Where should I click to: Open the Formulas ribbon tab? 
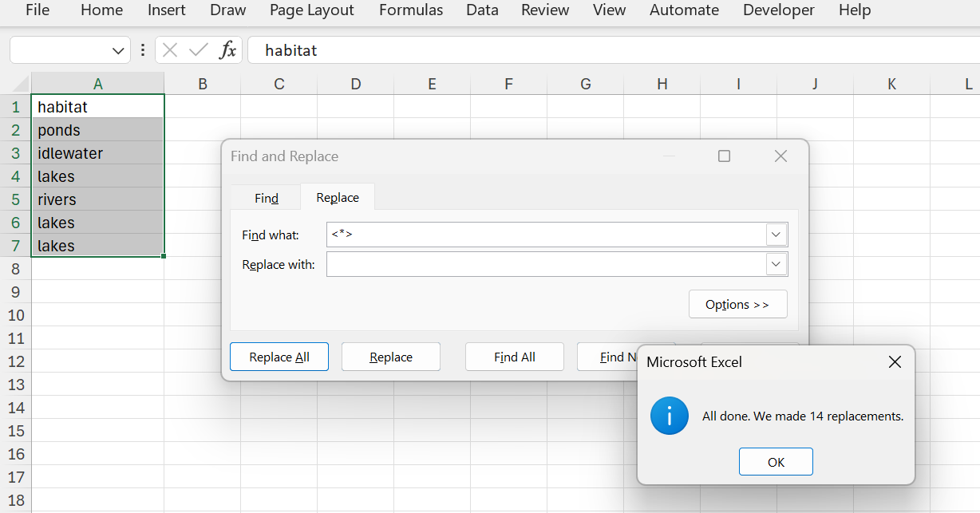click(x=411, y=10)
